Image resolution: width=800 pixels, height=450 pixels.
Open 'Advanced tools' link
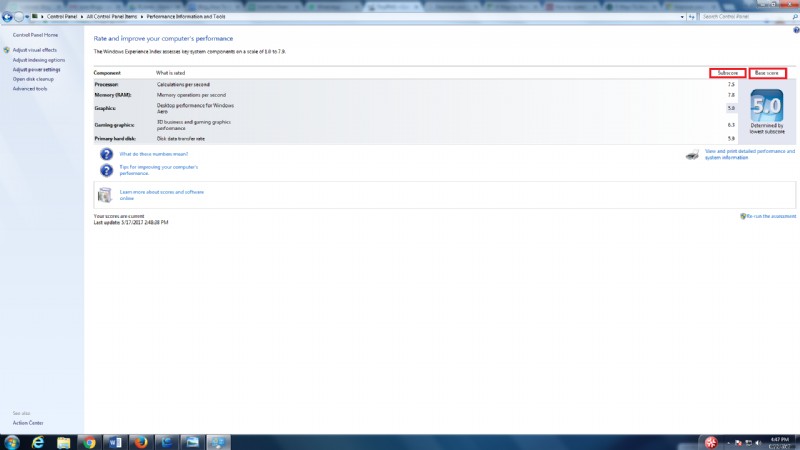pyautogui.click(x=30, y=89)
